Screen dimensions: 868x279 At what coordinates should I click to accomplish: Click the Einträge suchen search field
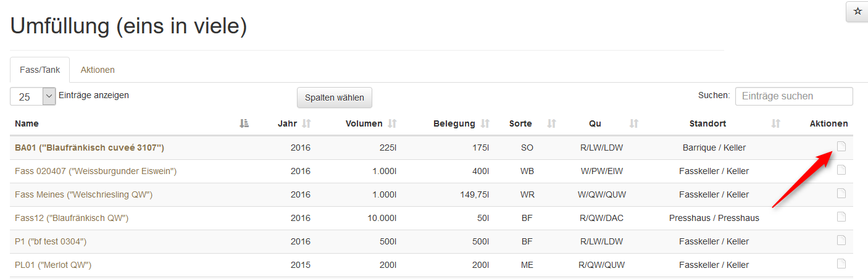pyautogui.click(x=794, y=96)
